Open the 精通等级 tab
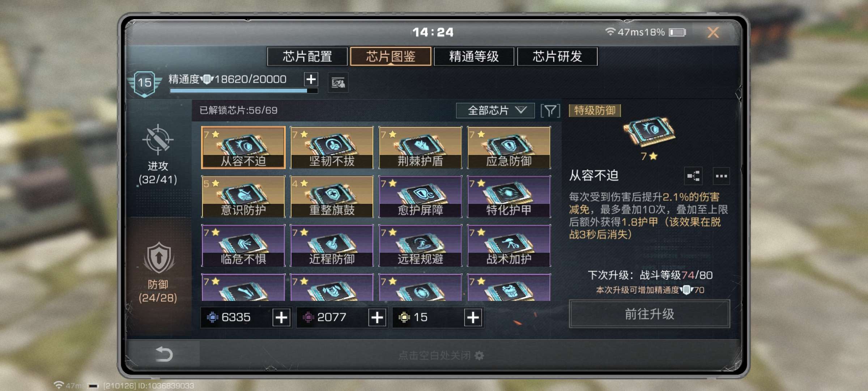This screenshot has width=868, height=391. [474, 56]
